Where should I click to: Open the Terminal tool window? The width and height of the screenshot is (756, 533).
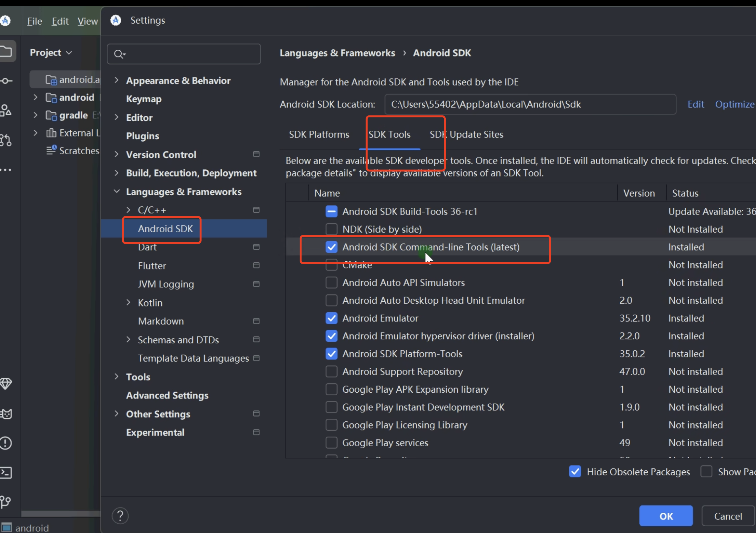pyautogui.click(x=6, y=473)
